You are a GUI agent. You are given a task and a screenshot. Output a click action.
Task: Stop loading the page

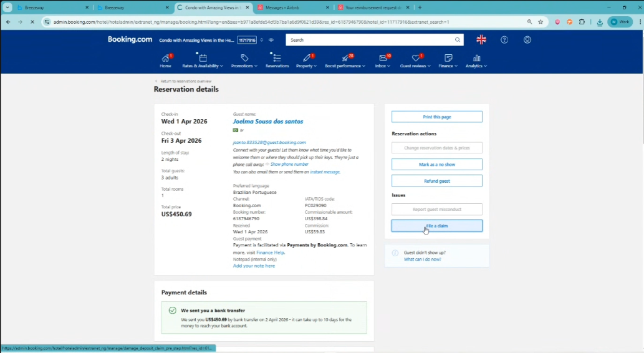32,22
